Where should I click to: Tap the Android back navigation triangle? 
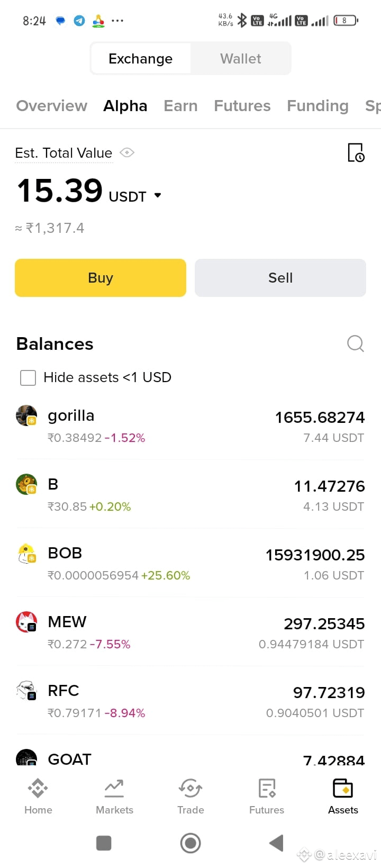coord(276,843)
